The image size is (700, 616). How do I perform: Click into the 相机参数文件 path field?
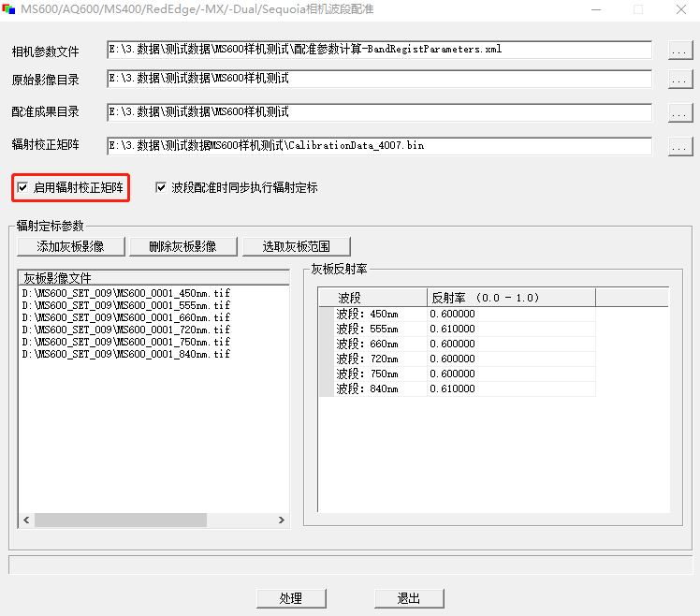379,50
